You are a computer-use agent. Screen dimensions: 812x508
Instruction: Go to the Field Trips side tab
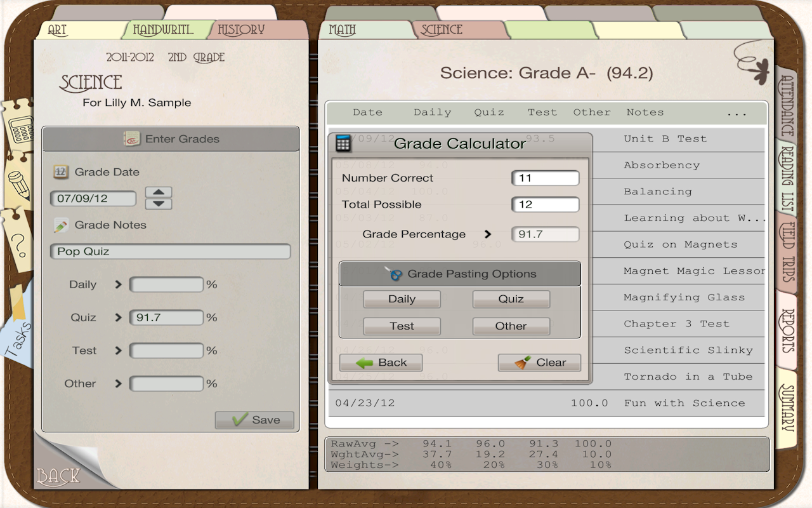(x=787, y=253)
